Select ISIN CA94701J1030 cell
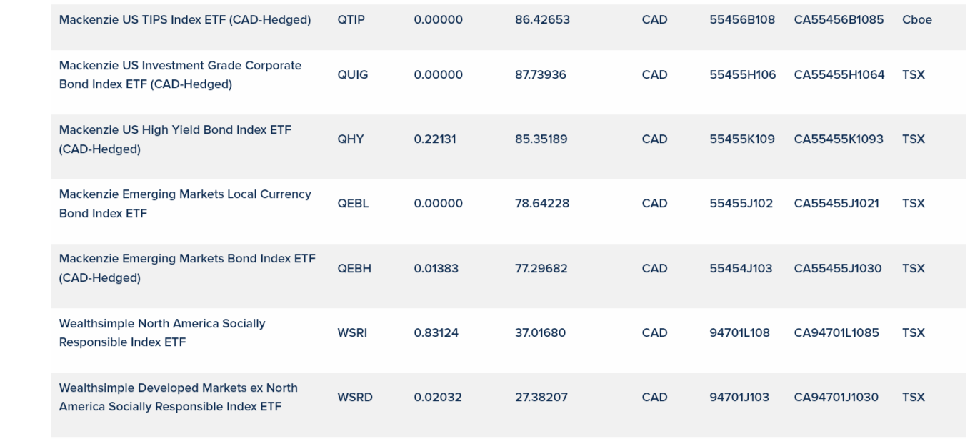The height and width of the screenshot is (439, 980). click(836, 398)
